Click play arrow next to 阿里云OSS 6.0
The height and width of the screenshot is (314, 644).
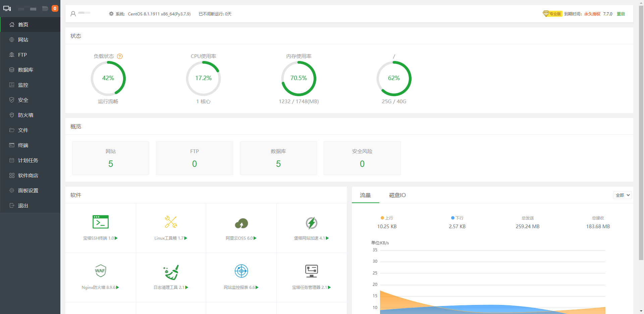pos(255,238)
